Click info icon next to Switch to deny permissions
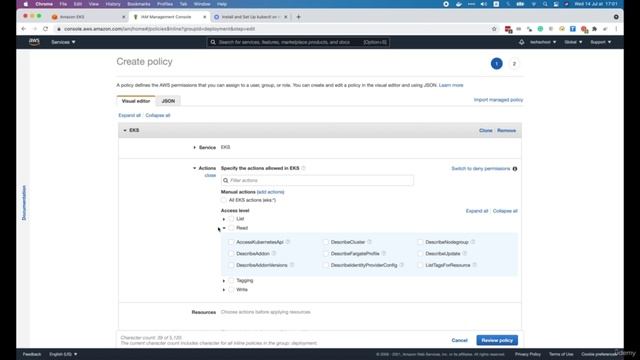Image resolution: width=640 pixels, height=360 pixels. pyautogui.click(x=515, y=169)
